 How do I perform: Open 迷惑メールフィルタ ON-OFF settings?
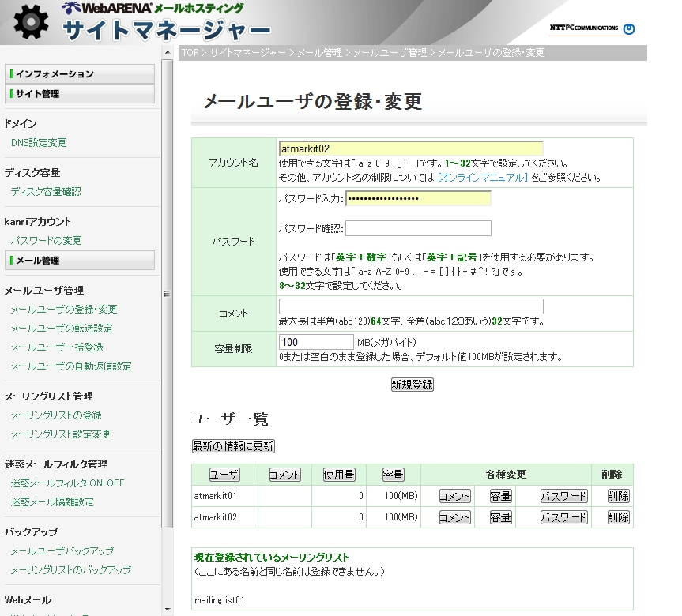coord(67,483)
